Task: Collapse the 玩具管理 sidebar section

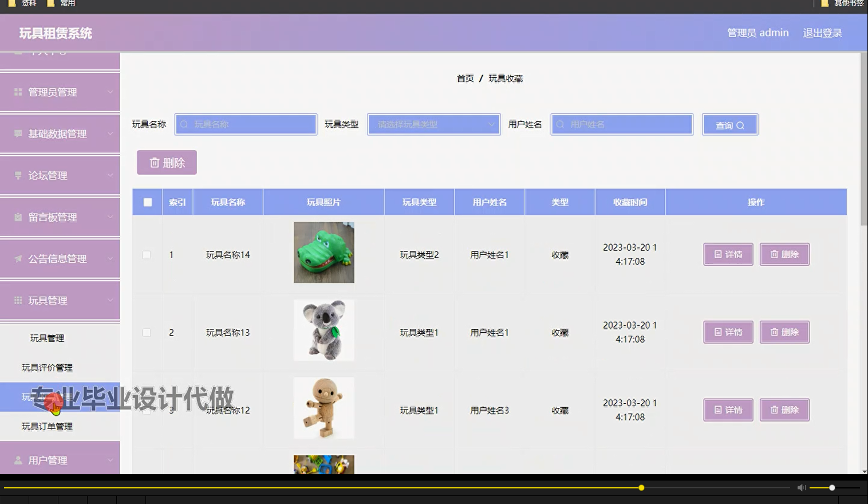Action: click(60, 300)
